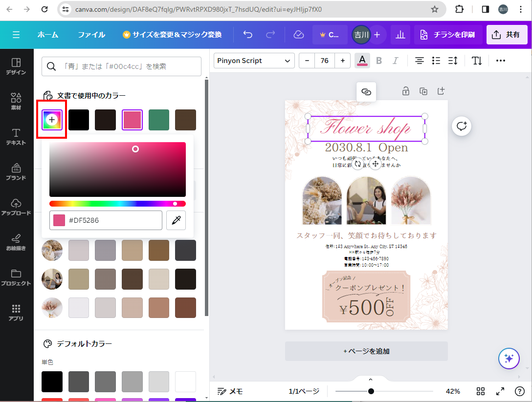
Task: Switch to the テキスト sidebar tab
Action: pyautogui.click(x=16, y=137)
